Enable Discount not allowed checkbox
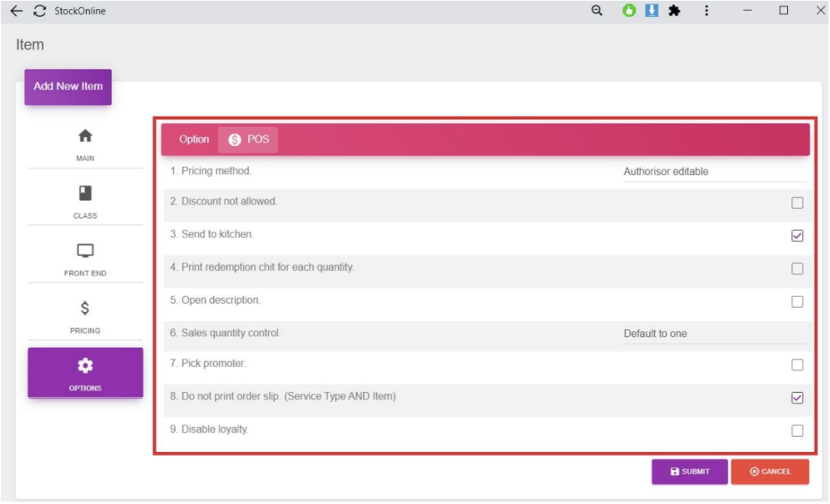 pyautogui.click(x=798, y=203)
